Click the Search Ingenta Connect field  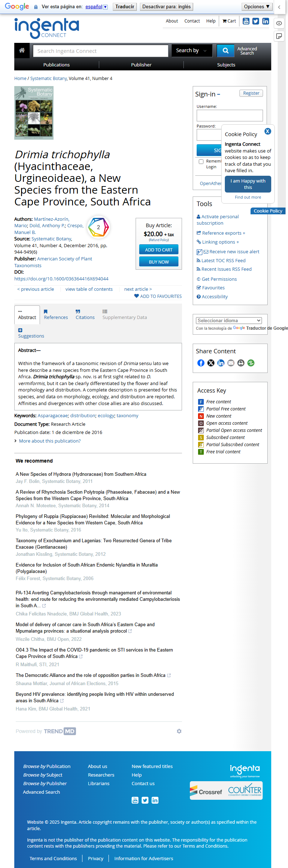[x=101, y=51]
